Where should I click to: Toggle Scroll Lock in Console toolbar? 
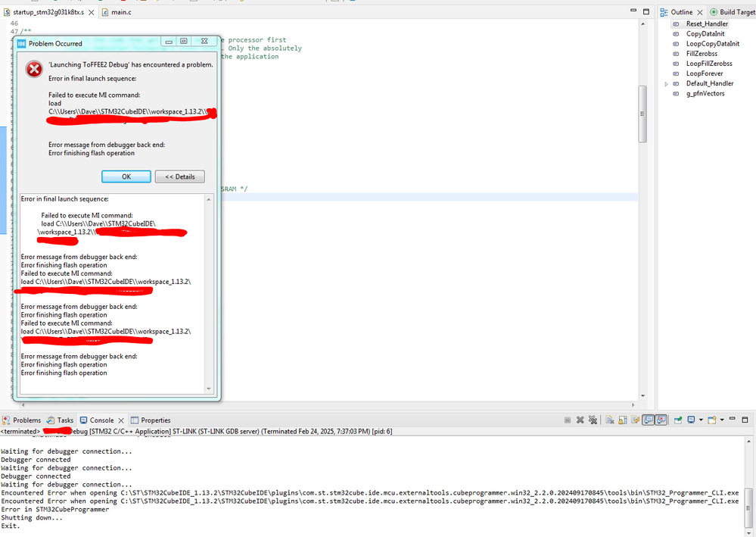click(x=623, y=420)
